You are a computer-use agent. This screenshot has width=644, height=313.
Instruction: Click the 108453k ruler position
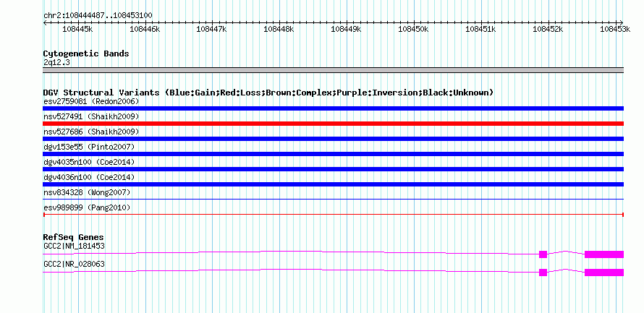click(x=615, y=29)
